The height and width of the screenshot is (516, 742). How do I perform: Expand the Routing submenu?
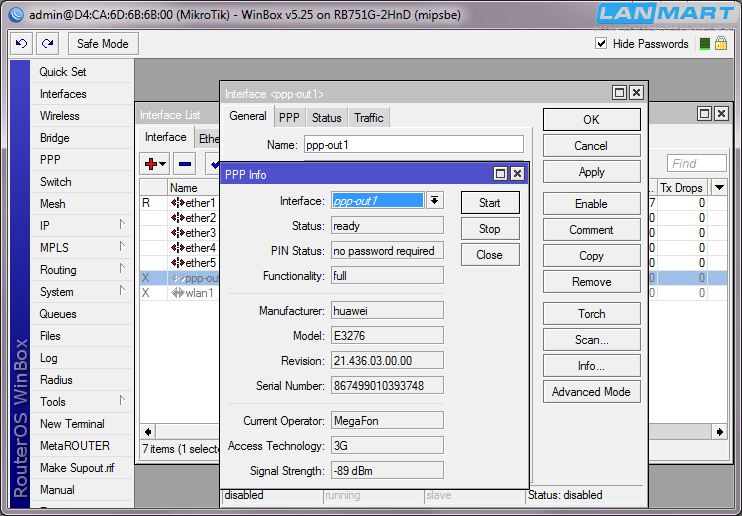(x=122, y=268)
